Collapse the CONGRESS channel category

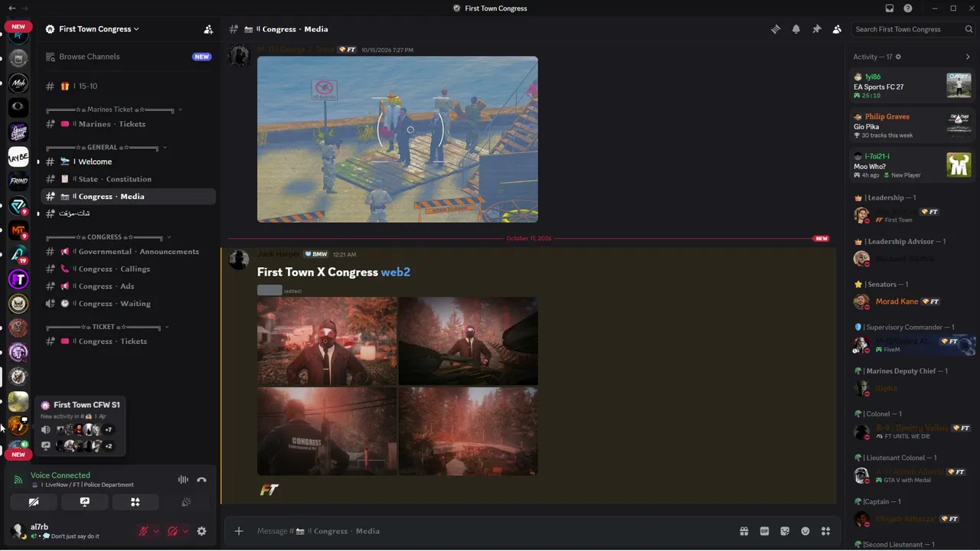pos(109,237)
